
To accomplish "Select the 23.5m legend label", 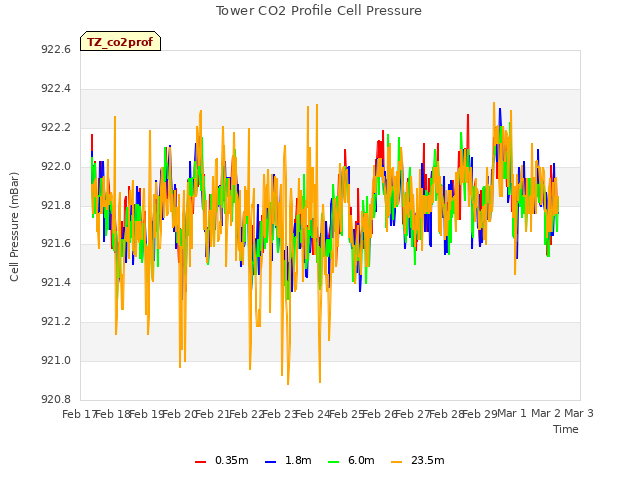I will click(427, 460).
